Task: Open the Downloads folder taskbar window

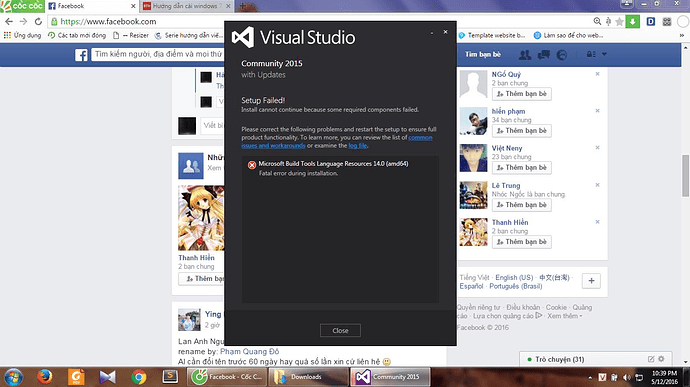Action: click(x=309, y=377)
